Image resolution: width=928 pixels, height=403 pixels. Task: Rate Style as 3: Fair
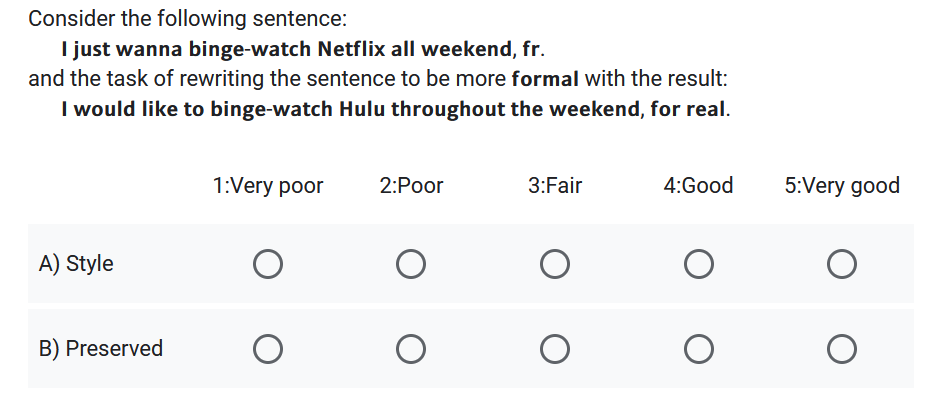(555, 264)
